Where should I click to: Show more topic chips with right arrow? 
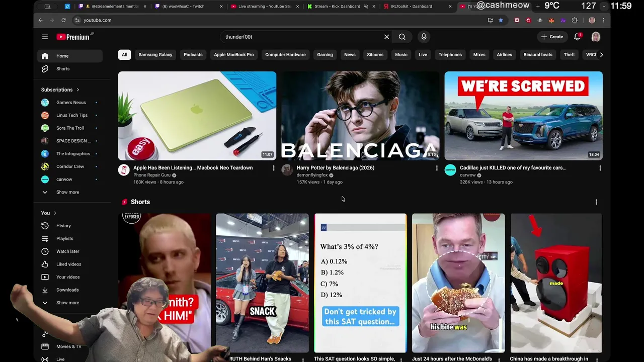click(601, 55)
